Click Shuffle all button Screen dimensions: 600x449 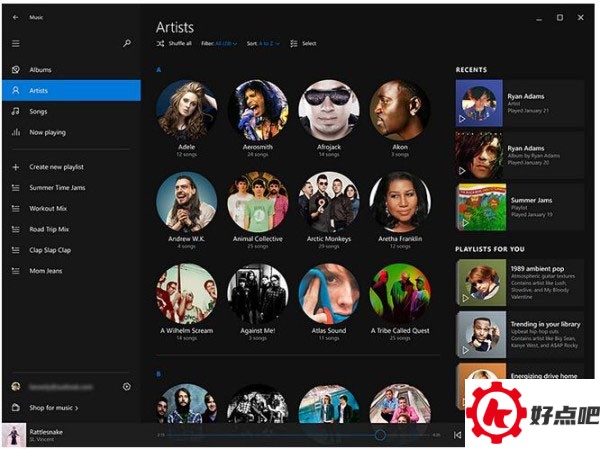[174, 44]
